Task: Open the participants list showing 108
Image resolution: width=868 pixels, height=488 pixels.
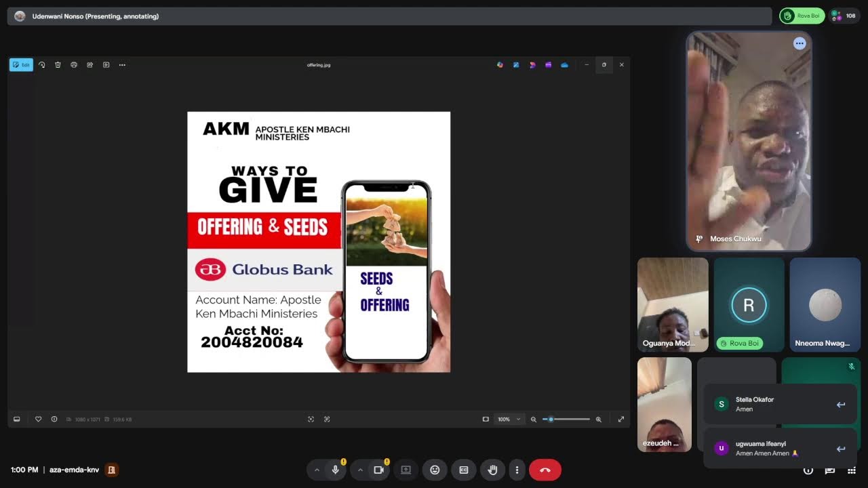Action: (x=844, y=16)
